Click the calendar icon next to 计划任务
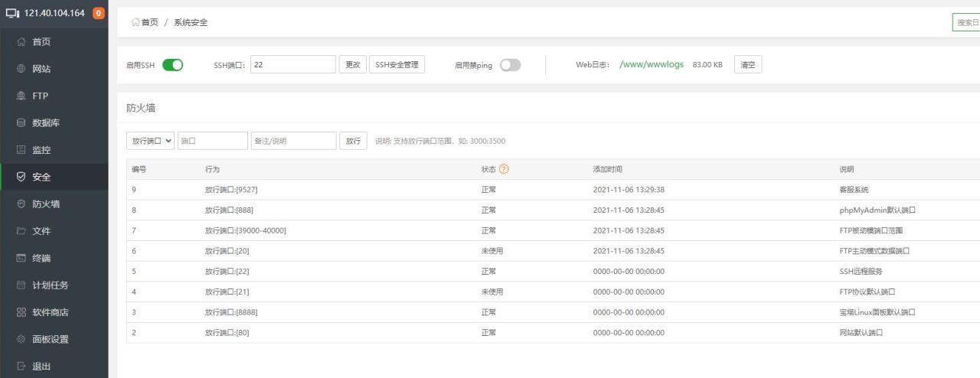Viewport: 980px width, 378px height. (21, 285)
